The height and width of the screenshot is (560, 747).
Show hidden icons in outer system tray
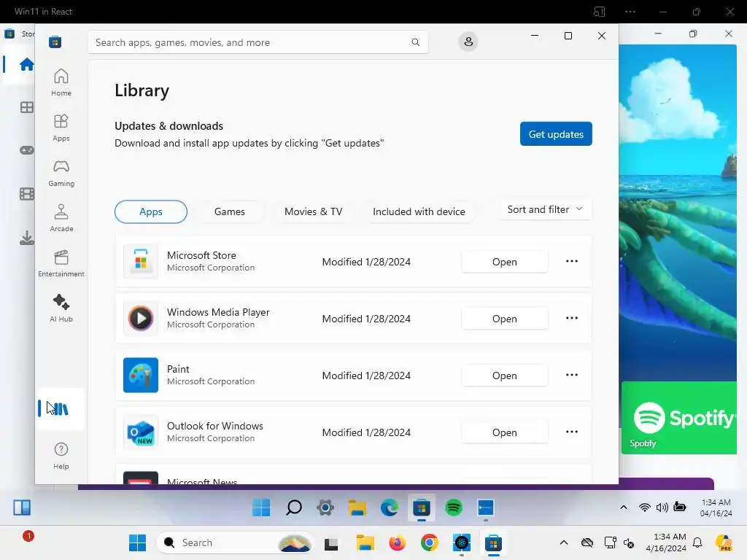click(564, 542)
